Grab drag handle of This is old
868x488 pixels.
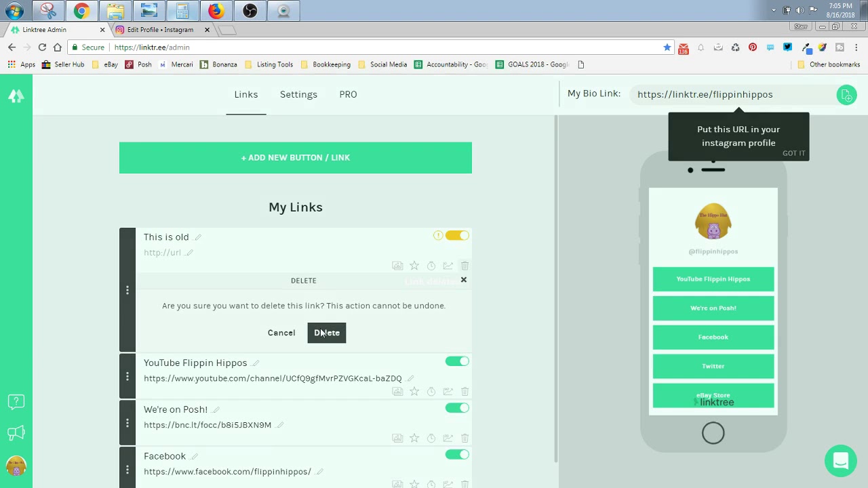pyautogui.click(x=127, y=290)
